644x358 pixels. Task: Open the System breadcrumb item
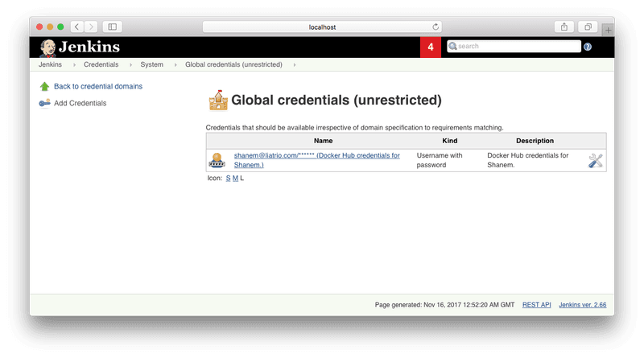tap(151, 64)
